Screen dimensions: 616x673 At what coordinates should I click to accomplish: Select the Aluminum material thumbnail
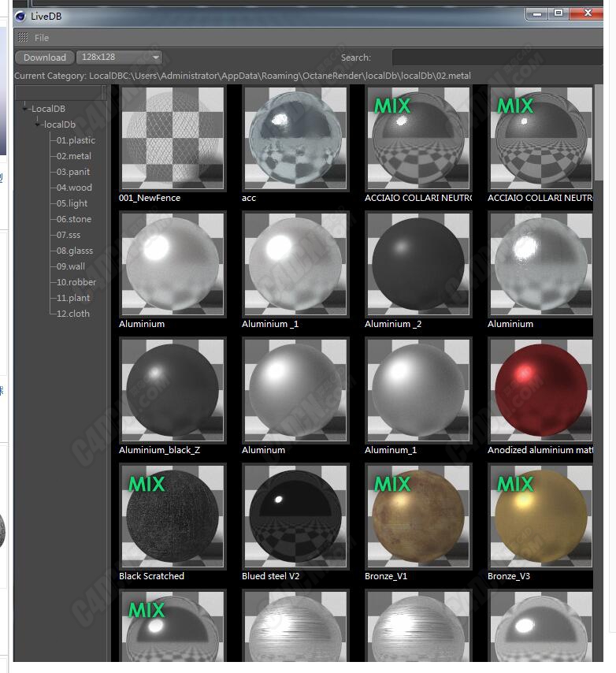pyautogui.click(x=295, y=390)
